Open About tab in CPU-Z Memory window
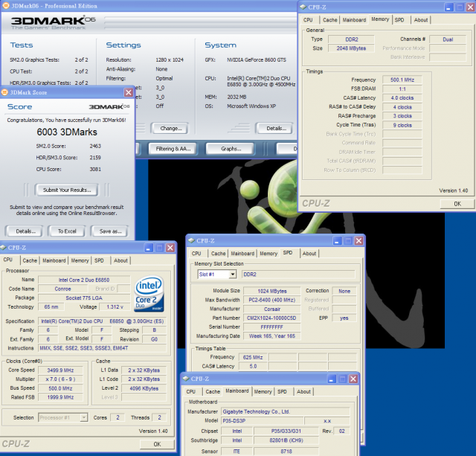The width and height of the screenshot is (476, 456). click(x=421, y=20)
